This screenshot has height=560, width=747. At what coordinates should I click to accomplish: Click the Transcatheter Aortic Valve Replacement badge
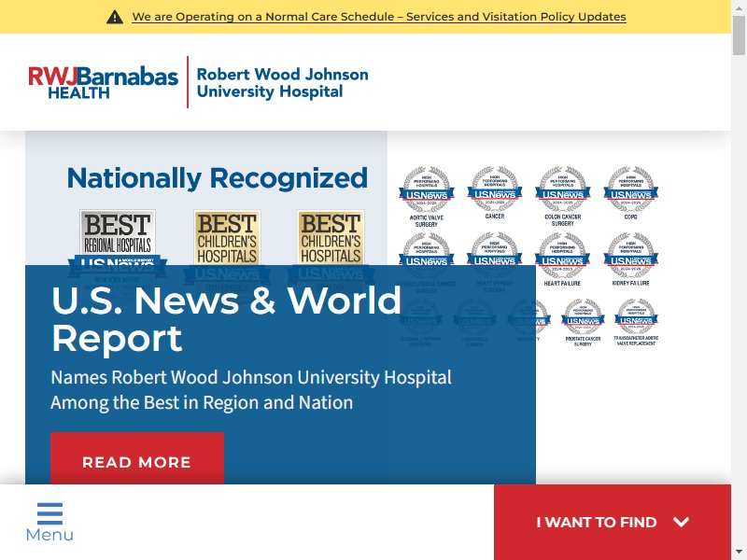point(636,322)
